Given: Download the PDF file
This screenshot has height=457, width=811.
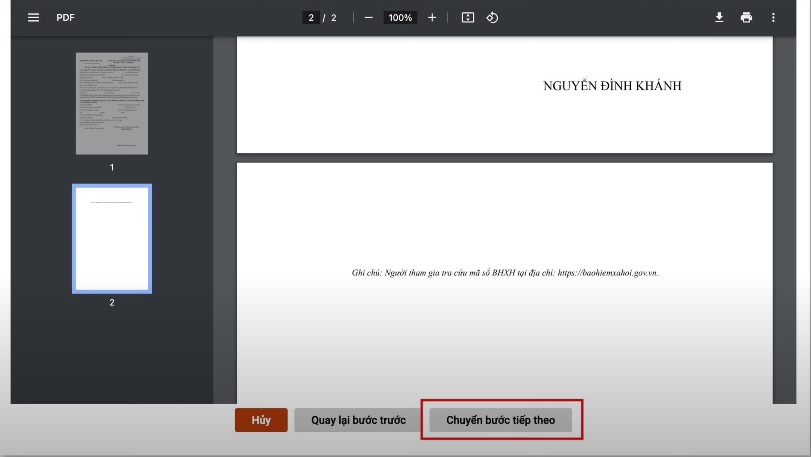Looking at the screenshot, I should click(x=718, y=18).
